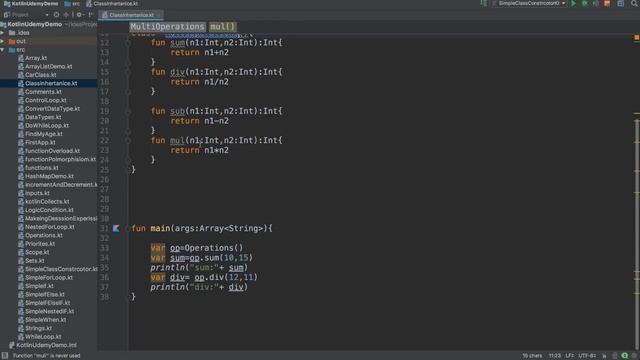This screenshot has width=640, height=360.
Task: Open ControlLoop.kt file
Action: point(46,100)
